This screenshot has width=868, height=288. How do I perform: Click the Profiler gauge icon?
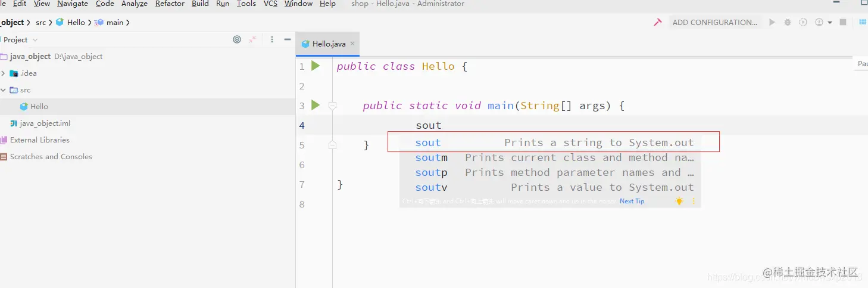(819, 22)
